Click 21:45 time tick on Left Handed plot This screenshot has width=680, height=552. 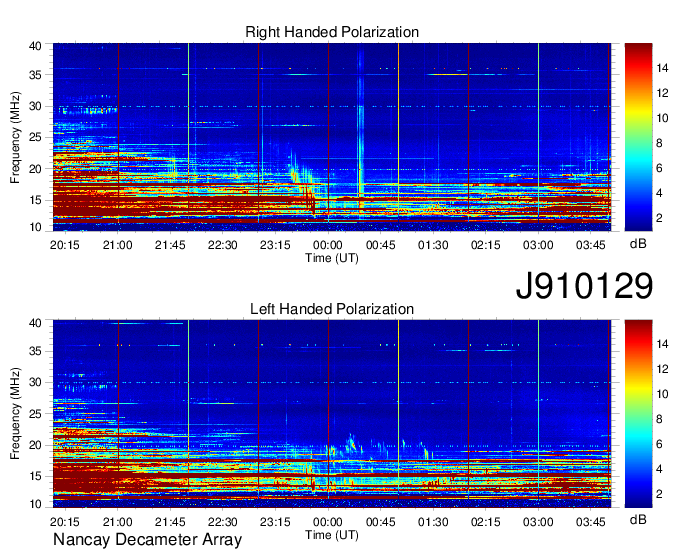[170, 522]
